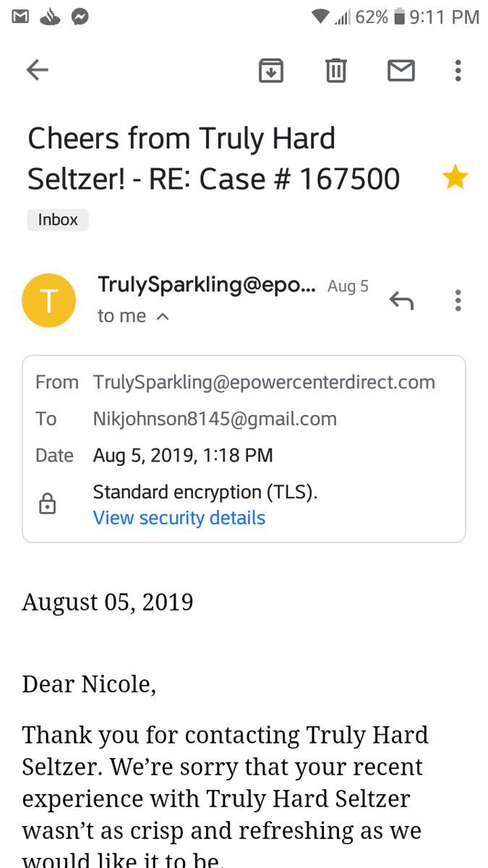Open message options three-dot menu

pyautogui.click(x=458, y=300)
